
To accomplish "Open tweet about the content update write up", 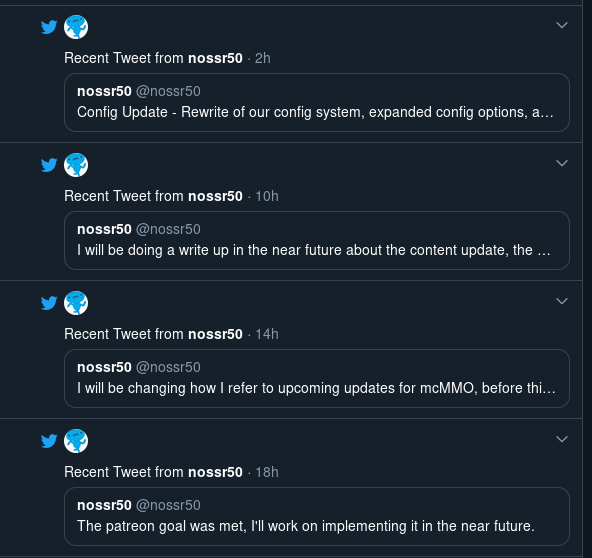I will tap(317, 240).
